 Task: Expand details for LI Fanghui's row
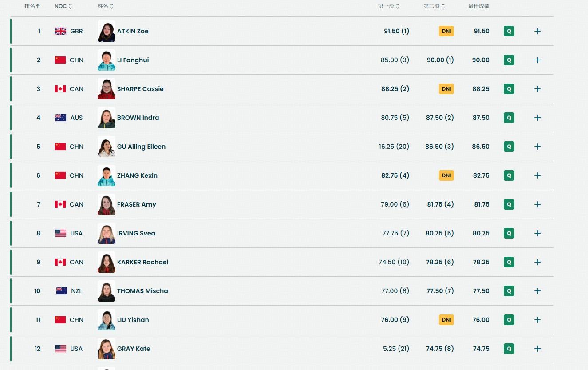click(537, 60)
